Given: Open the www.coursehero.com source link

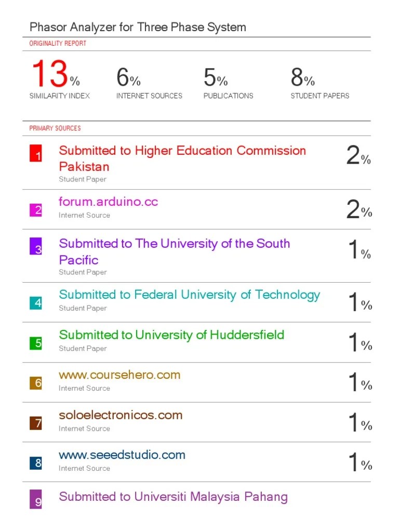Looking at the screenshot, I should 119,375.
